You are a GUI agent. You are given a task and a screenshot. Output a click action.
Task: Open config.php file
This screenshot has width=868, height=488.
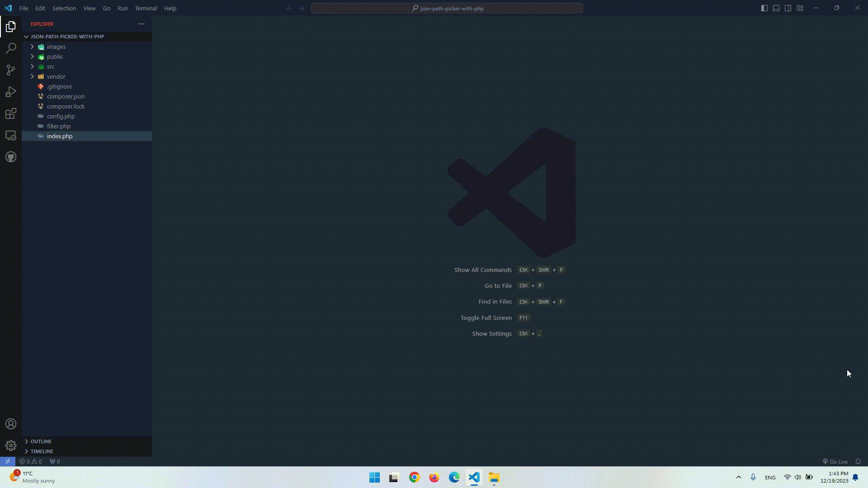click(x=87, y=116)
